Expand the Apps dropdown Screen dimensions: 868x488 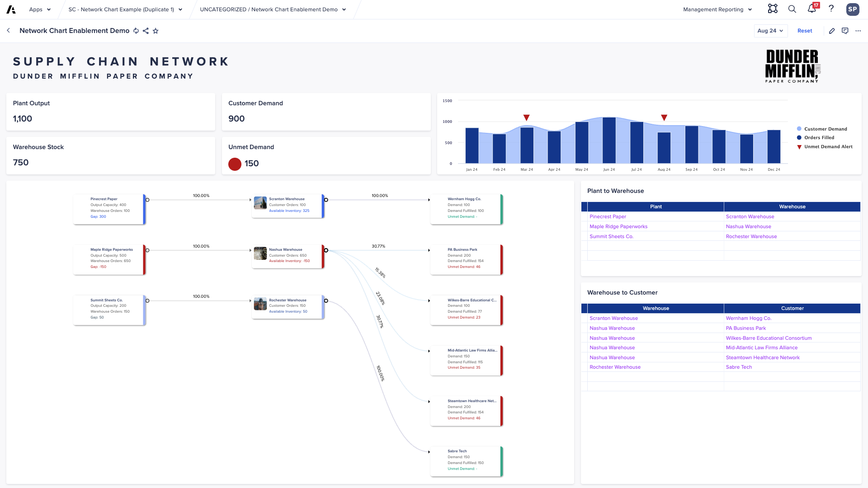click(40, 9)
